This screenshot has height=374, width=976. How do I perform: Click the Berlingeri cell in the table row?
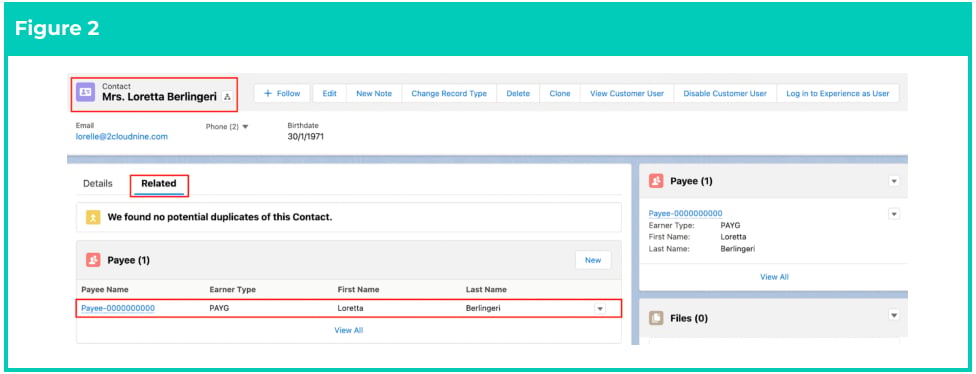click(483, 308)
